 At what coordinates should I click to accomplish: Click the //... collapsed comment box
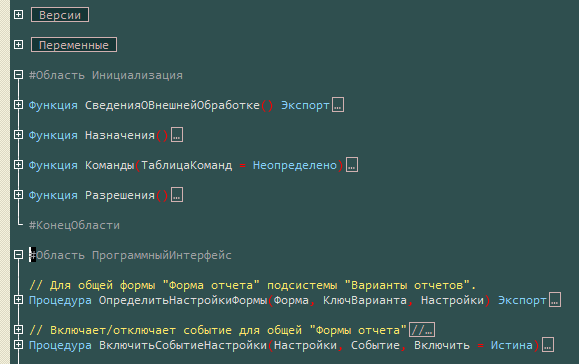click(x=422, y=330)
